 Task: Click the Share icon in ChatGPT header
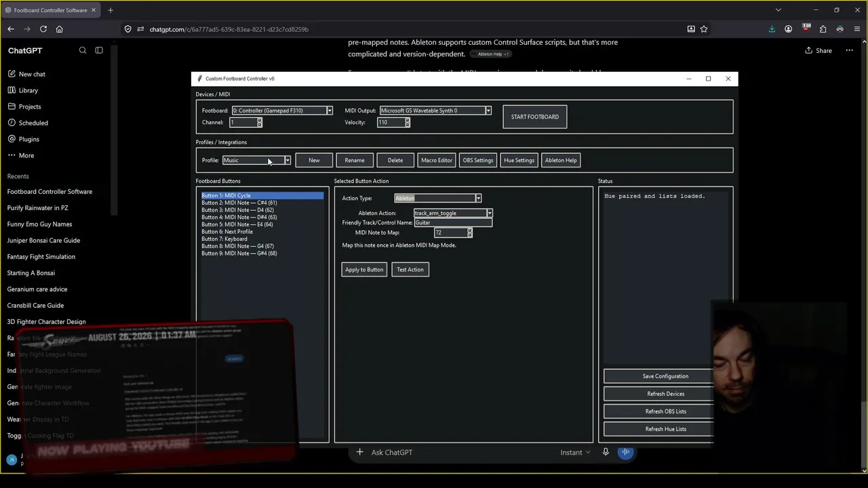click(x=808, y=50)
